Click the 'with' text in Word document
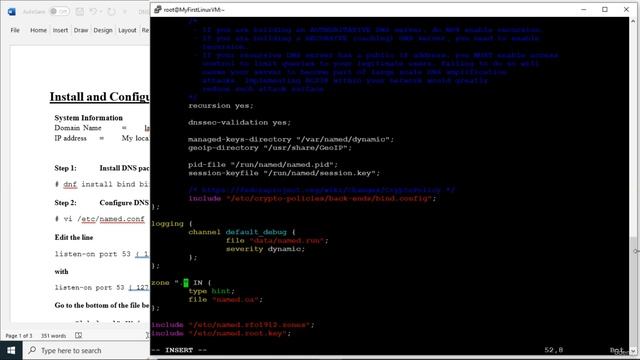The width and height of the screenshot is (640, 360). coord(61,271)
